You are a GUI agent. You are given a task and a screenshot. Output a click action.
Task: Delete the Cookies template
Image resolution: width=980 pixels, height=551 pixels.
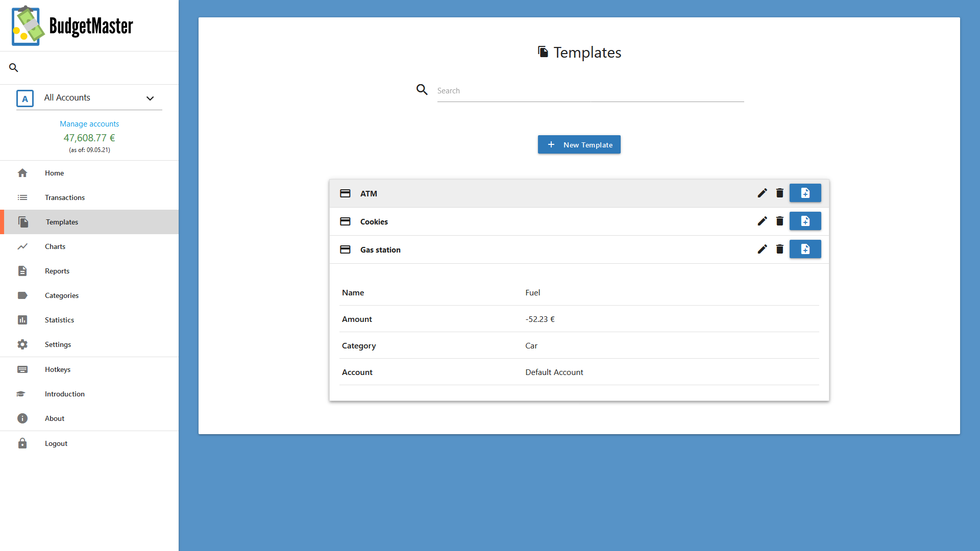779,221
